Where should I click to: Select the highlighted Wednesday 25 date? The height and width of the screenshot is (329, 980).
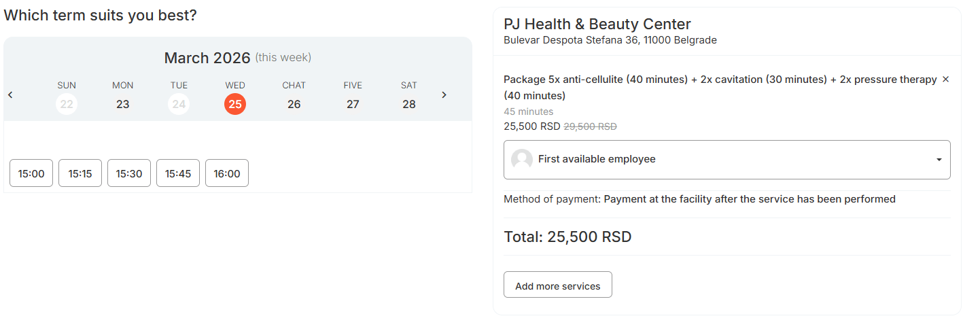tap(235, 104)
